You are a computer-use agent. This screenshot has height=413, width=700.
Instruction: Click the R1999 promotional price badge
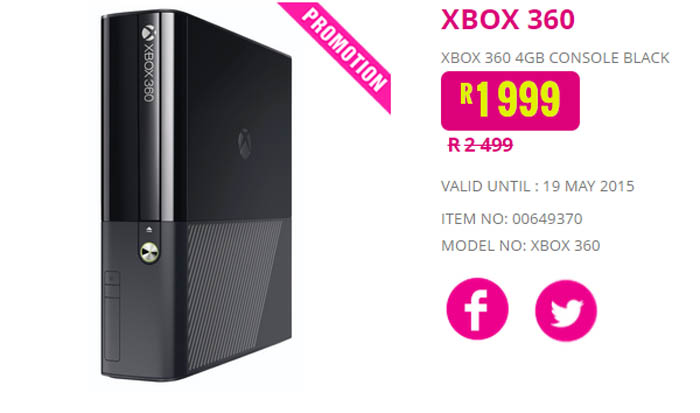(510, 101)
